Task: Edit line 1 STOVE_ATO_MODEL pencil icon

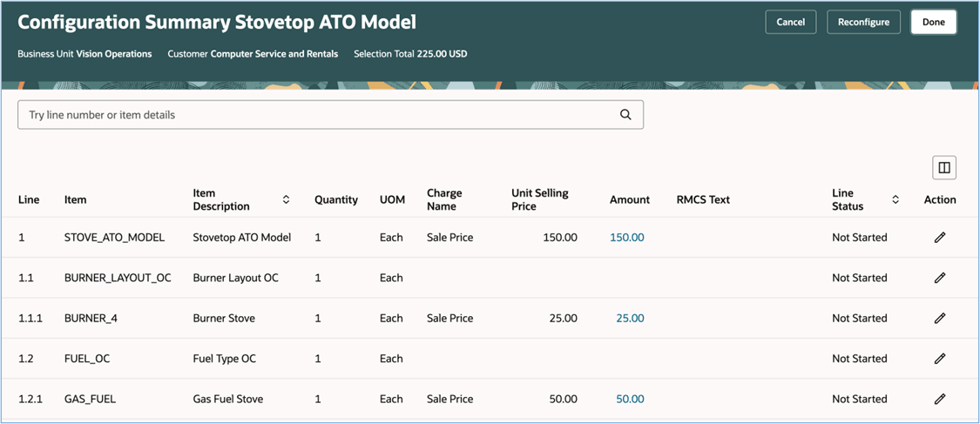Action: 940,238
